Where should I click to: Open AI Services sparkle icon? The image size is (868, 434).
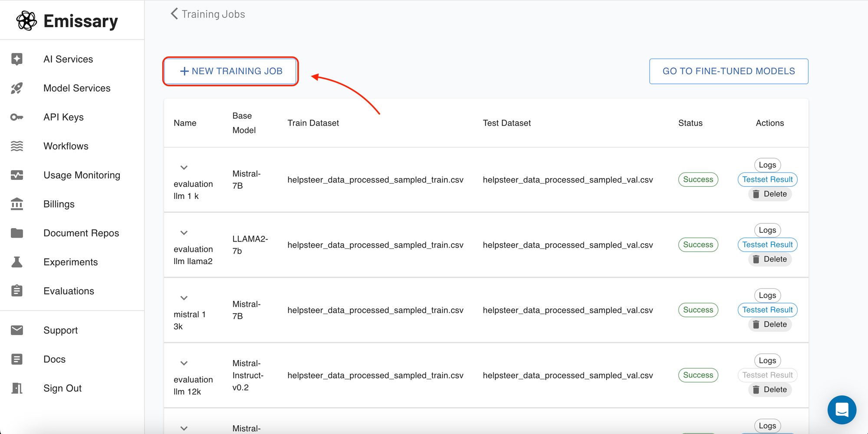(x=17, y=59)
